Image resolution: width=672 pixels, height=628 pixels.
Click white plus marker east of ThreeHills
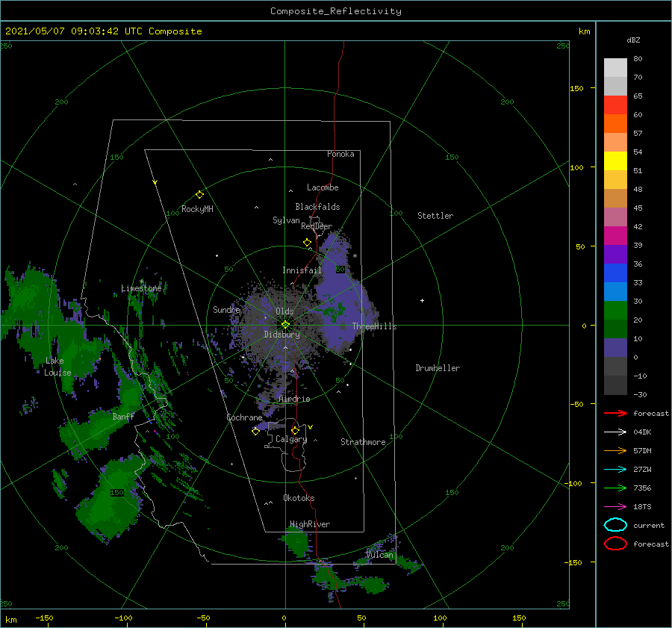(422, 300)
